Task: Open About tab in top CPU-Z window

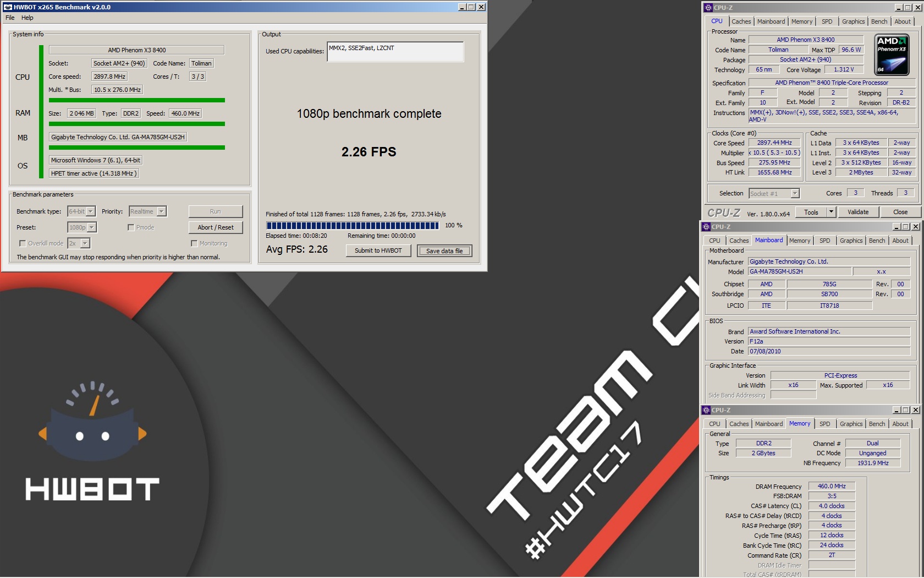Action: [x=903, y=21]
